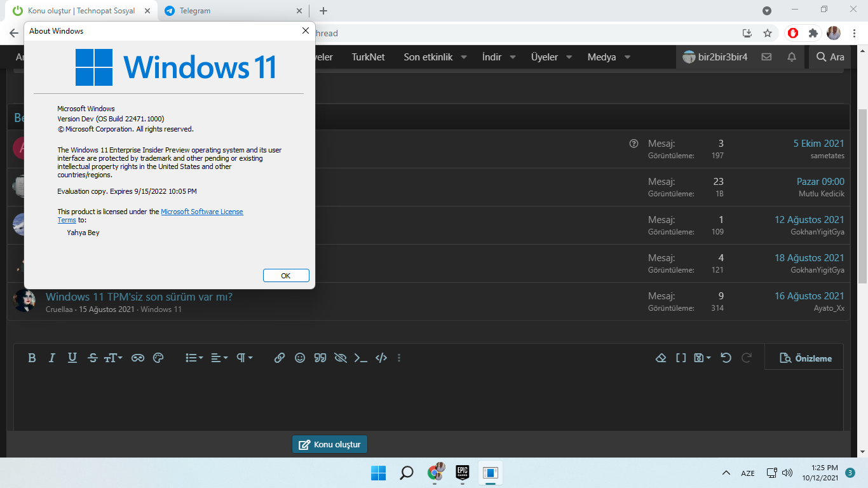Click the Ayato_Xx last poster name
This screenshot has height=488, width=868.
(x=829, y=308)
